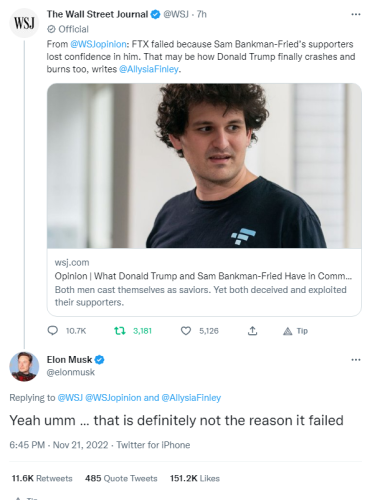Viewport: 370px width, 500px height.
Task: Open the more options menu on Elon Musk's reply
Action: (356, 360)
